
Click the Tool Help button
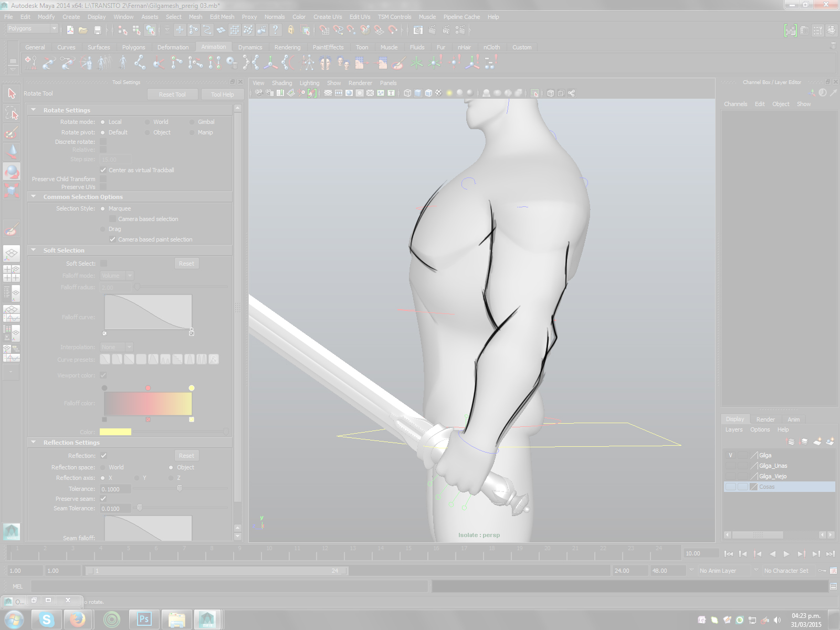tap(222, 94)
